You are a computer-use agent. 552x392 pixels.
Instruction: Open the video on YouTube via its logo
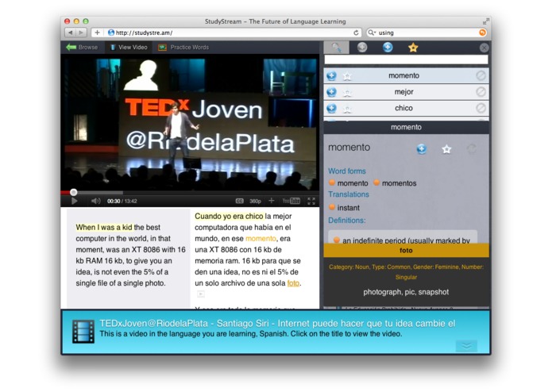point(291,201)
